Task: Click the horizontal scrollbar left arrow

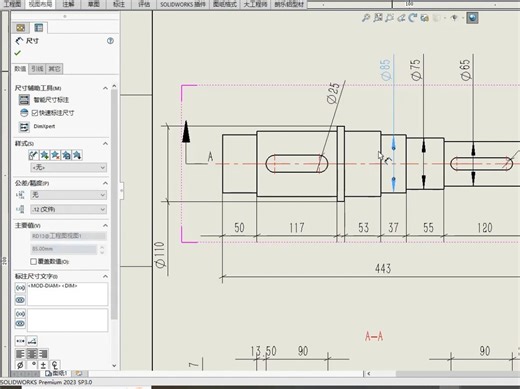Action: pos(368,374)
